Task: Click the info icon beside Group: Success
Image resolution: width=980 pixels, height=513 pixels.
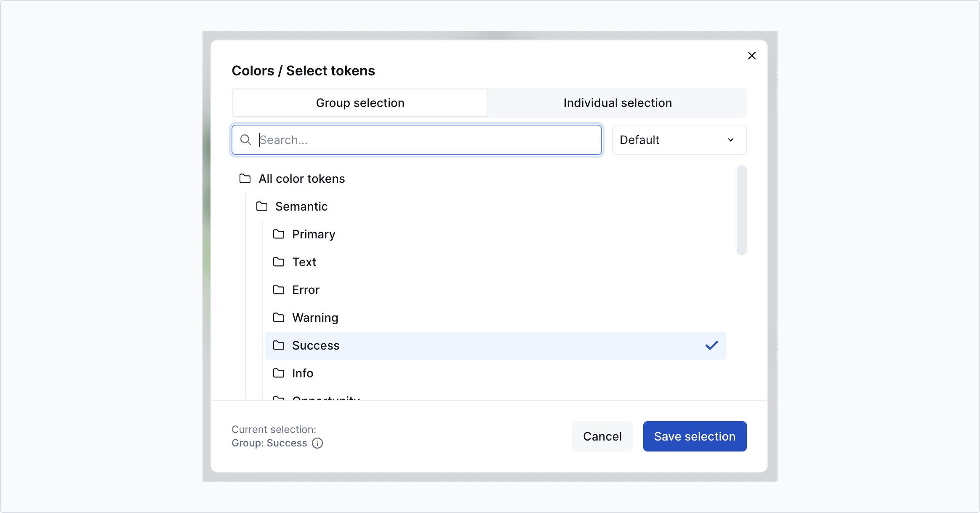Action: pyautogui.click(x=317, y=443)
